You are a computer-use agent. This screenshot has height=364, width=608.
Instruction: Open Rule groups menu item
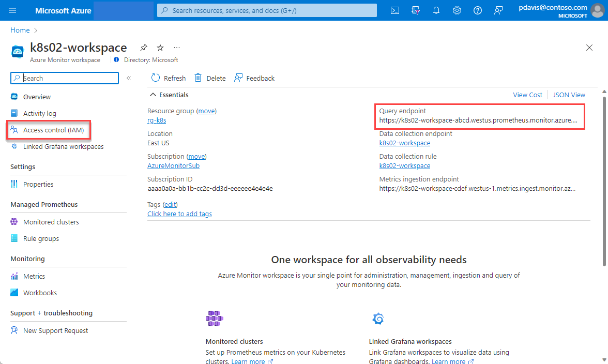point(41,239)
